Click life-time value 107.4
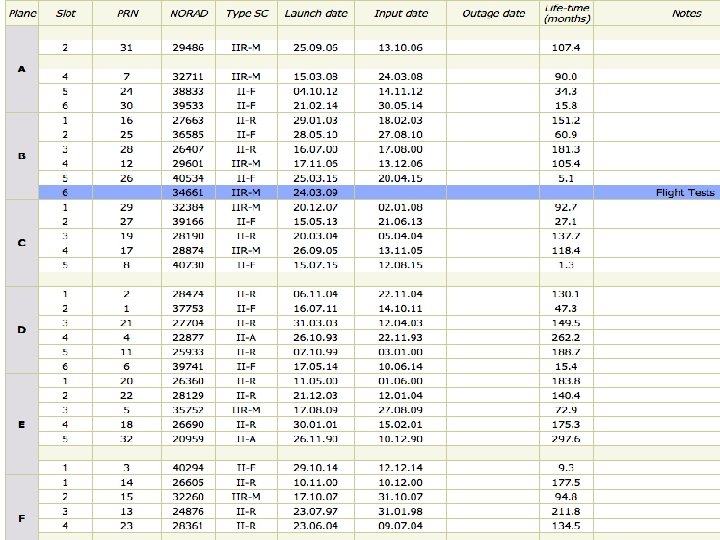The height and width of the screenshot is (540, 720). coord(566,47)
